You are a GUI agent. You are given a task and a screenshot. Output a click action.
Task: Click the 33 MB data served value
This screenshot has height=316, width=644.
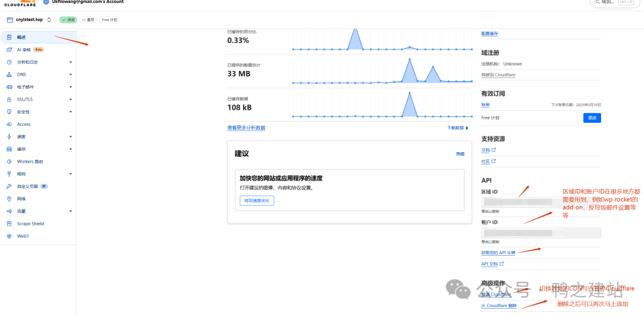click(x=239, y=74)
